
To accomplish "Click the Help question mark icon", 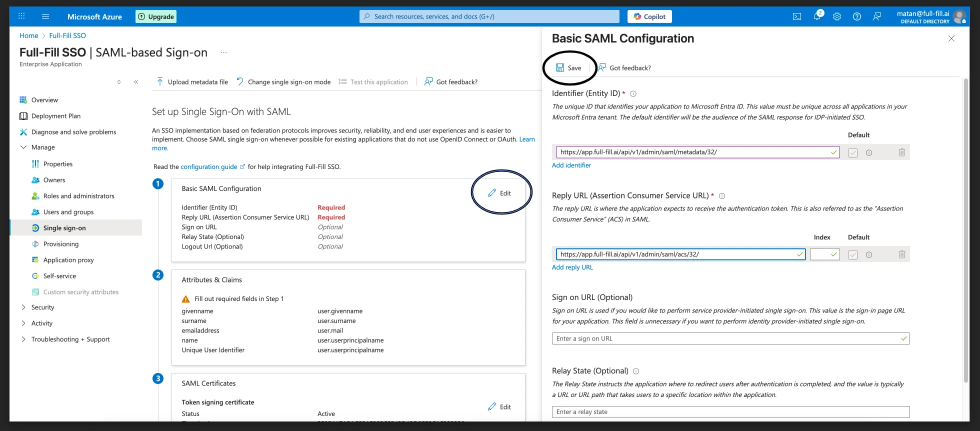I will pyautogui.click(x=857, y=16).
